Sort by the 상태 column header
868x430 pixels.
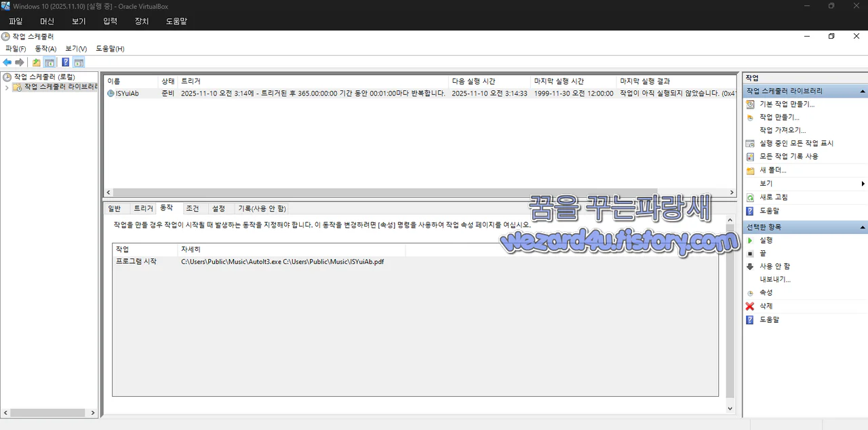pos(168,81)
